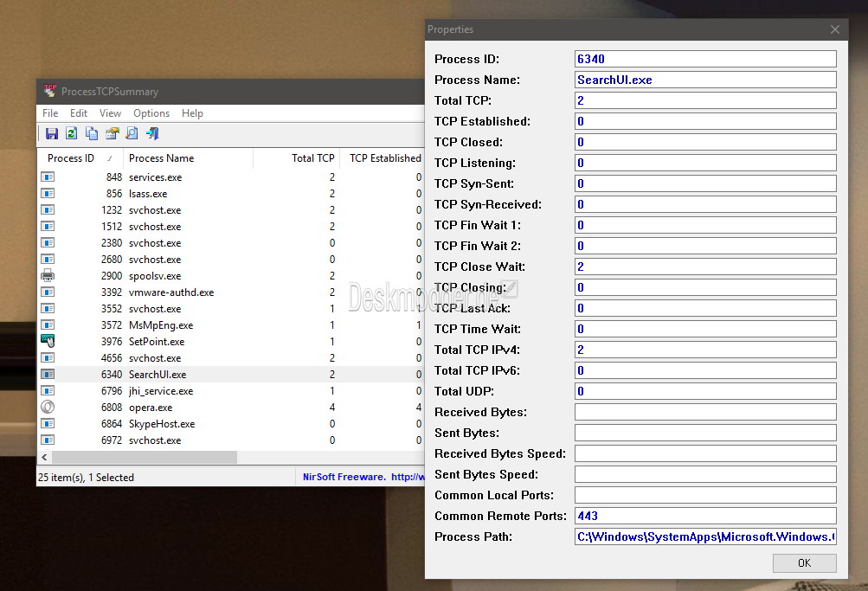Click the icon beside services.exe
The image size is (868, 591).
click(x=48, y=177)
